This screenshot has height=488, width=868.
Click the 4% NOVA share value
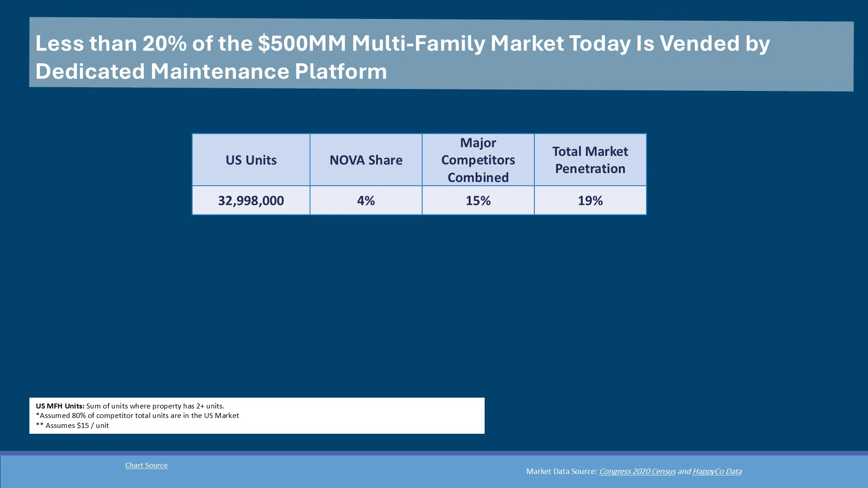pyautogui.click(x=366, y=201)
